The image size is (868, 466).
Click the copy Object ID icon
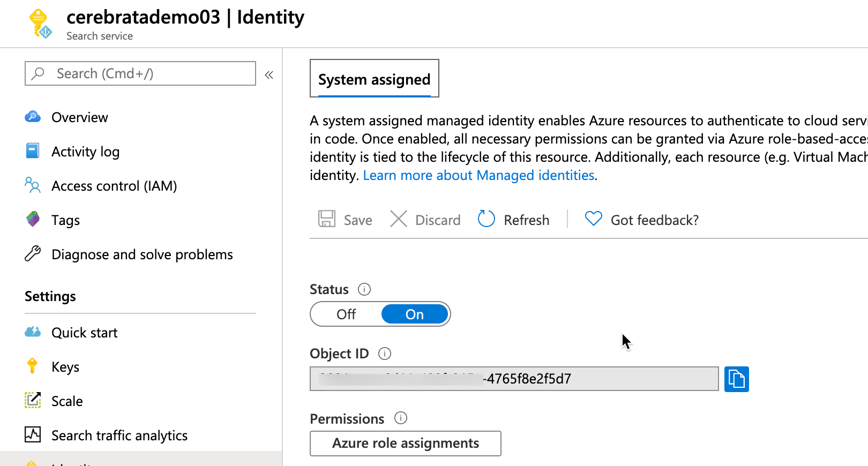click(x=736, y=379)
